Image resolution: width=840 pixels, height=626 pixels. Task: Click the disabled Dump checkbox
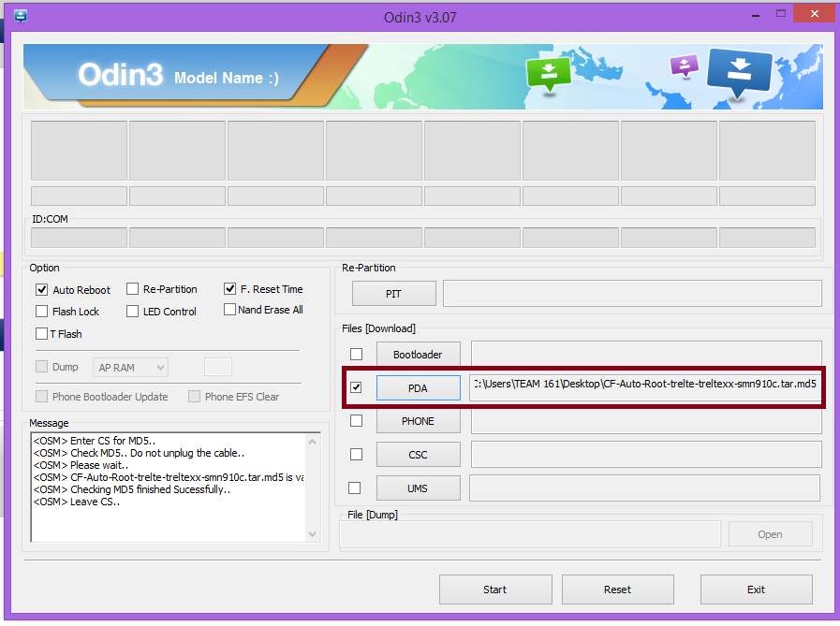41,366
